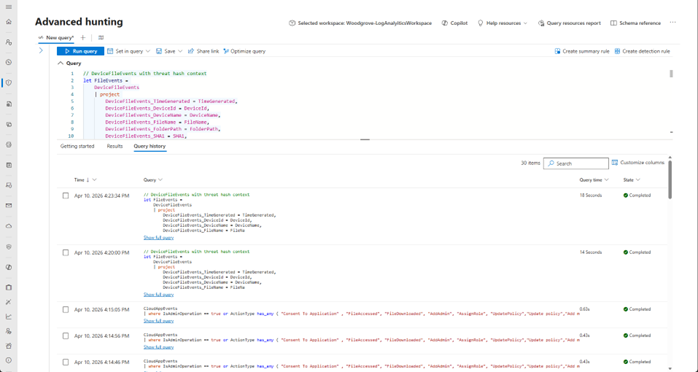Viewport: 698px width, 372px height.
Task: Click the clock icon in left sidebar
Action: 8,62
